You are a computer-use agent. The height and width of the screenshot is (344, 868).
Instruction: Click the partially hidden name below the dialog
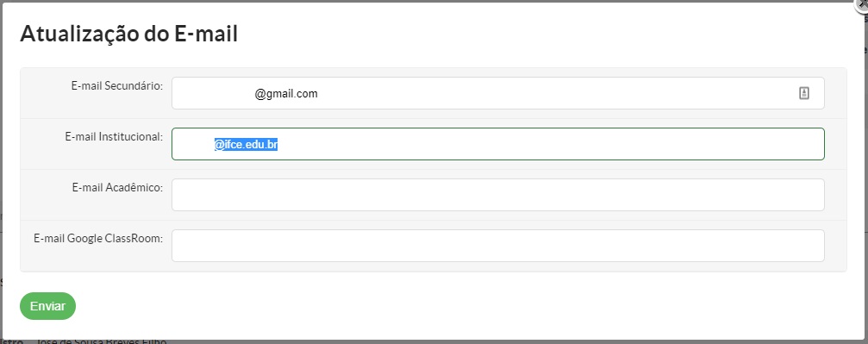[101, 341]
